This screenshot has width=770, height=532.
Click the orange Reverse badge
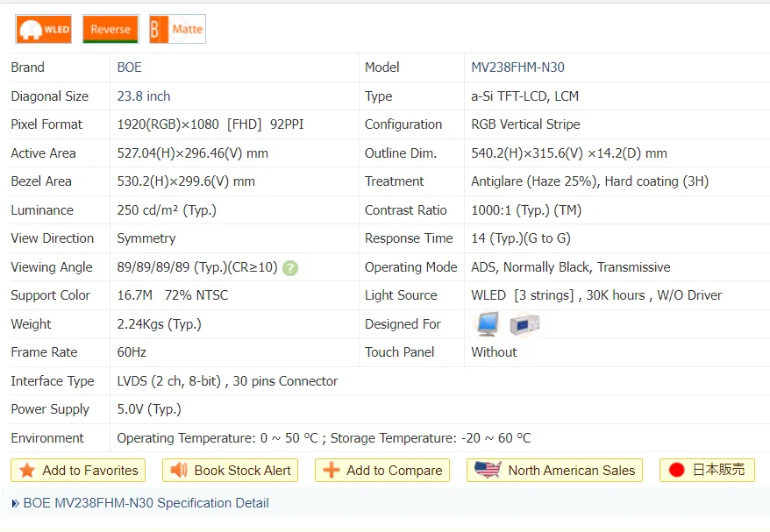[110, 29]
